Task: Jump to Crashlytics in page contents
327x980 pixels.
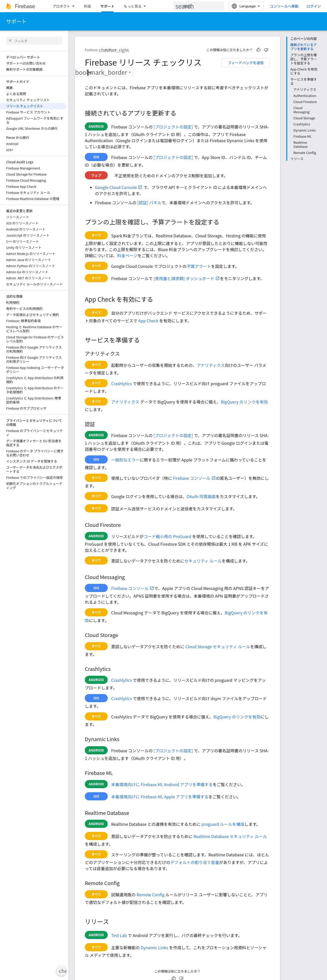Action: pos(302,124)
